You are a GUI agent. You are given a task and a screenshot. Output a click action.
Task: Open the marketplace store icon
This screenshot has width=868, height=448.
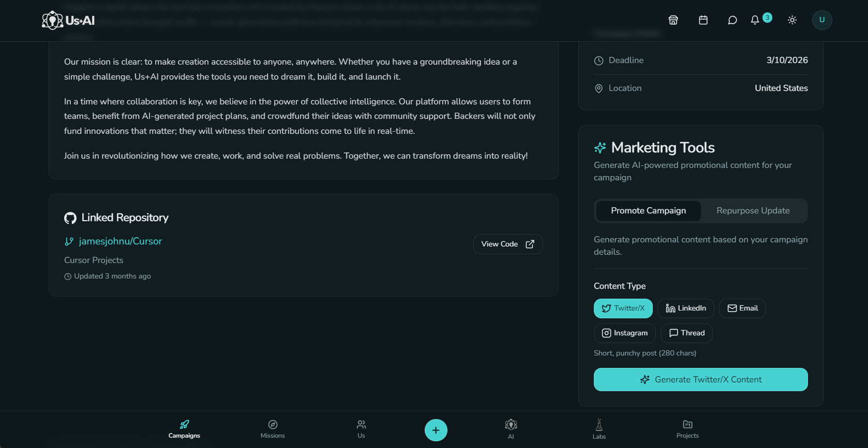[673, 20]
